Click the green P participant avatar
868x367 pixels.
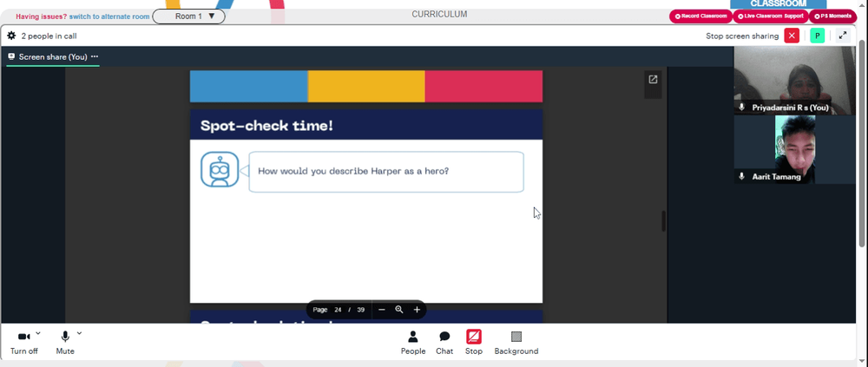[817, 36]
